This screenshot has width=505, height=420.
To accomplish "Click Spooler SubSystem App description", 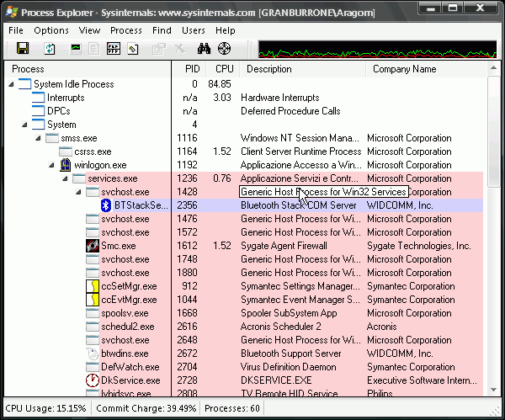I will (289, 313).
